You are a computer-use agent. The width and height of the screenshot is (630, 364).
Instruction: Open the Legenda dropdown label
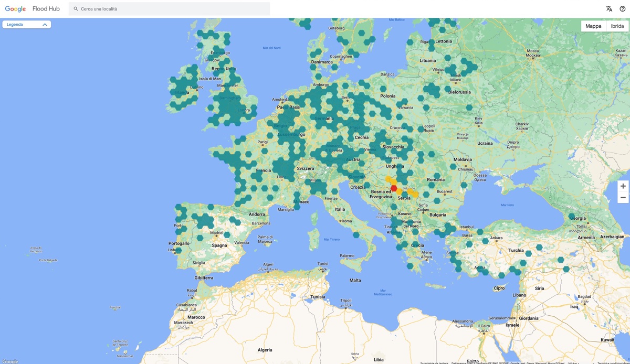click(15, 25)
